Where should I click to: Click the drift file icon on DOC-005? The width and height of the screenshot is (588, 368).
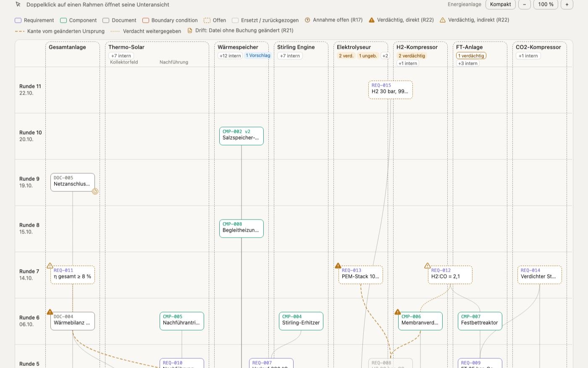95,191
